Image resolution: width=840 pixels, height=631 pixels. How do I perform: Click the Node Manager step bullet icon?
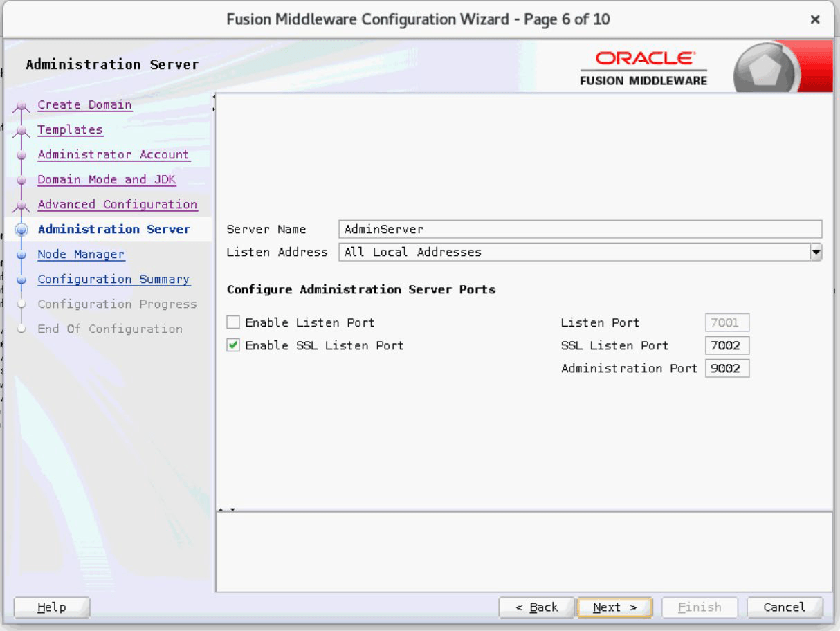pyautogui.click(x=21, y=255)
